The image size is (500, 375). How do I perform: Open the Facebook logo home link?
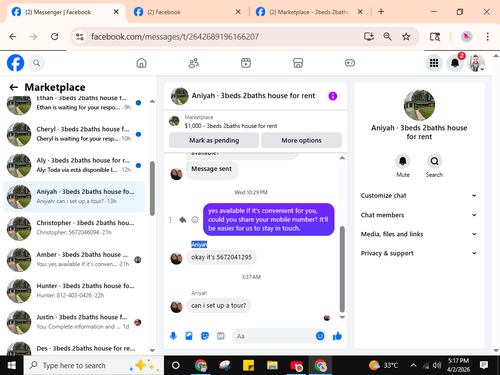tap(15, 63)
